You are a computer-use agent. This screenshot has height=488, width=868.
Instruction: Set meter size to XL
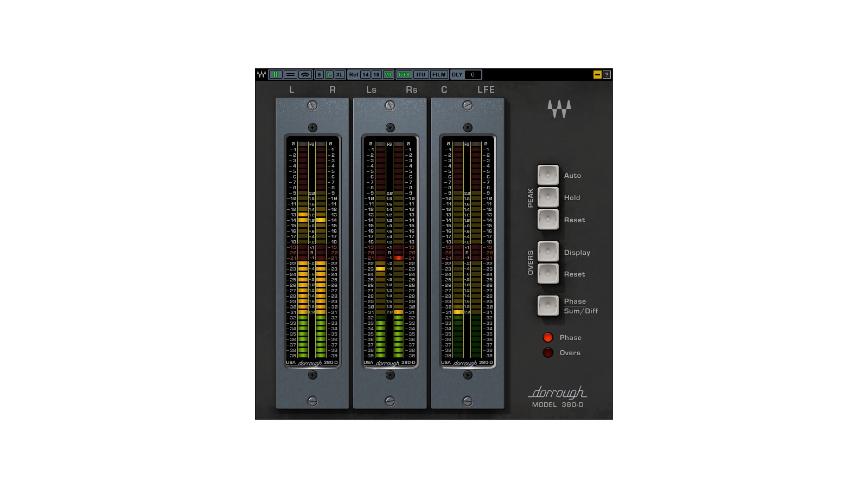point(340,75)
